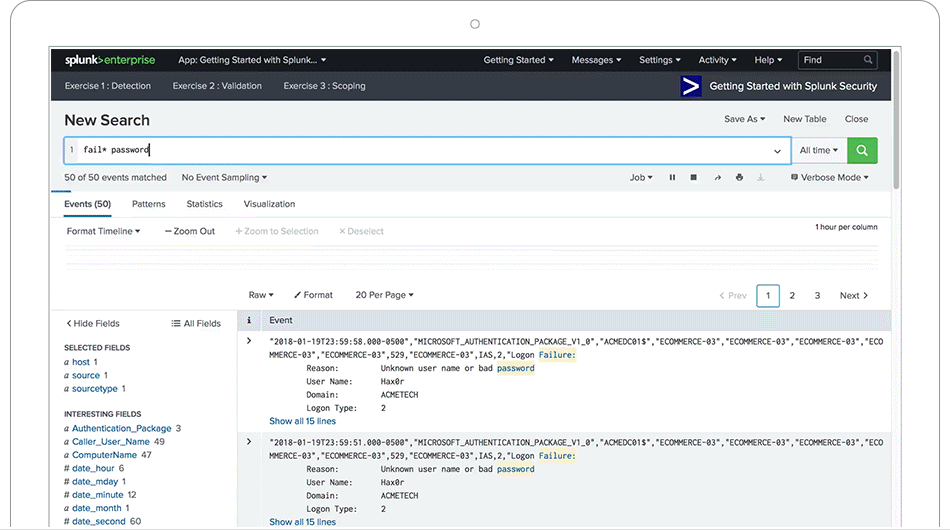Go to Exercise 2: Validation
The height and width of the screenshot is (530, 950).
(218, 86)
